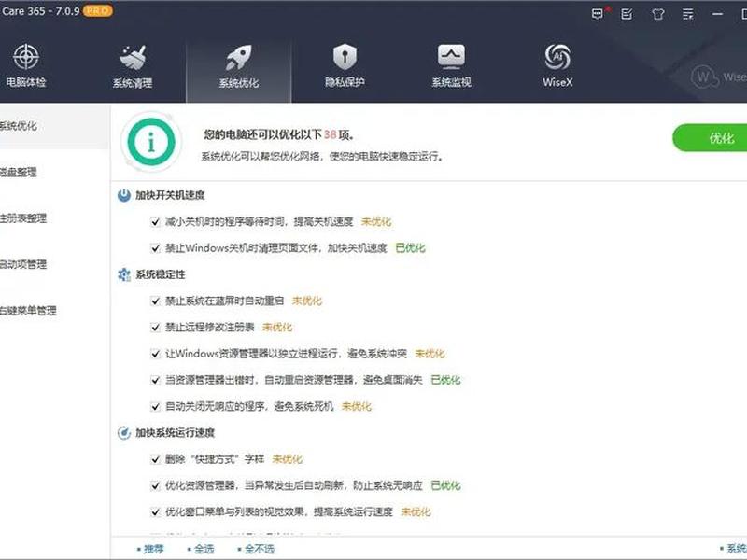This screenshot has width=747, height=560.
Task: Select 系统优化 in left sidebar
Action: click(x=54, y=126)
